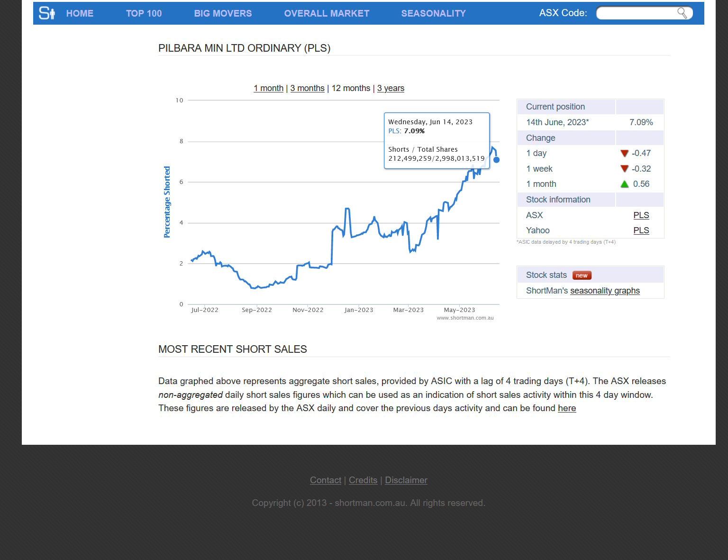728x560 pixels.
Task: Show the 3 years chart range
Action: coord(391,88)
